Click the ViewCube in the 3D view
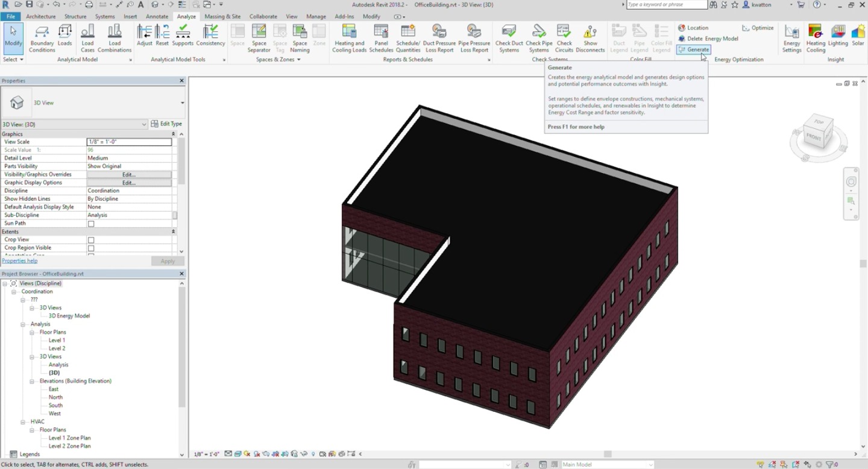868x469 pixels. [x=818, y=133]
